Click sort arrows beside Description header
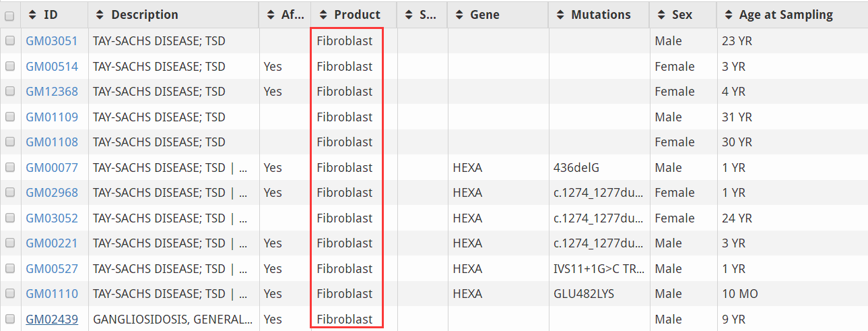 100,15
